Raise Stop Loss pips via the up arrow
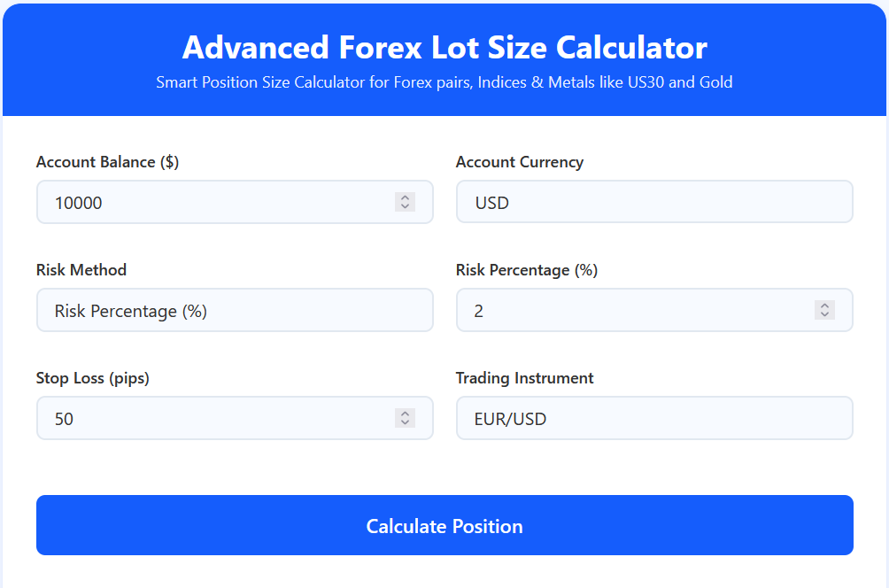 (x=406, y=414)
